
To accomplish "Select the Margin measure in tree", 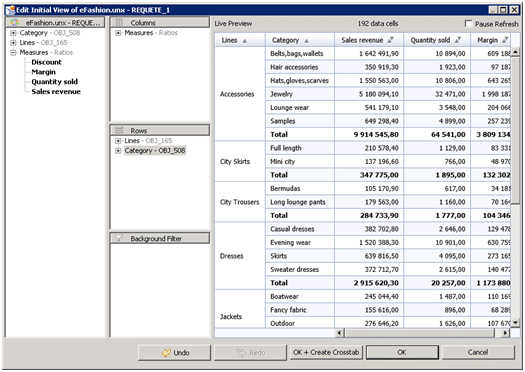I will click(x=44, y=72).
